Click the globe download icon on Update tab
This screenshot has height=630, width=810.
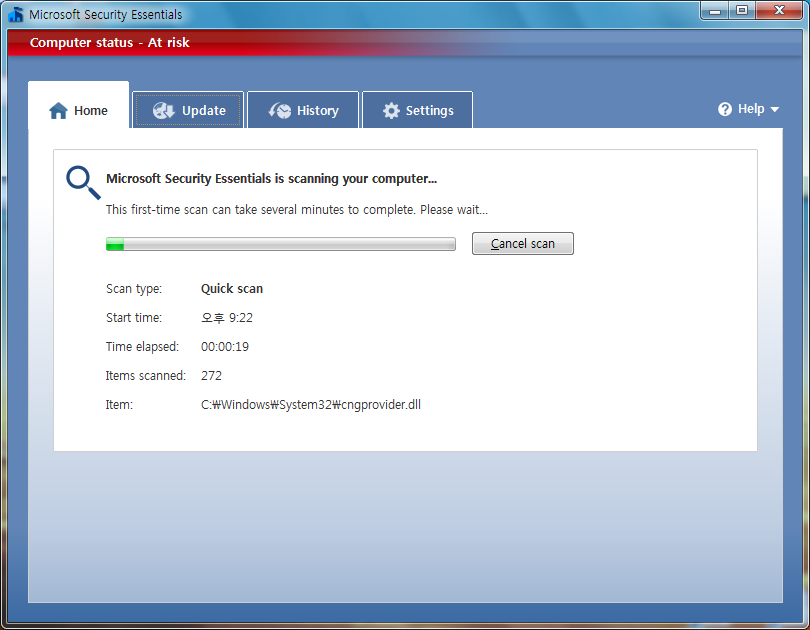click(164, 111)
